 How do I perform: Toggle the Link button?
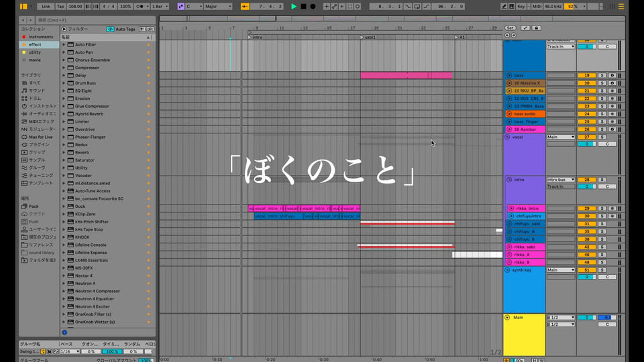46,6
